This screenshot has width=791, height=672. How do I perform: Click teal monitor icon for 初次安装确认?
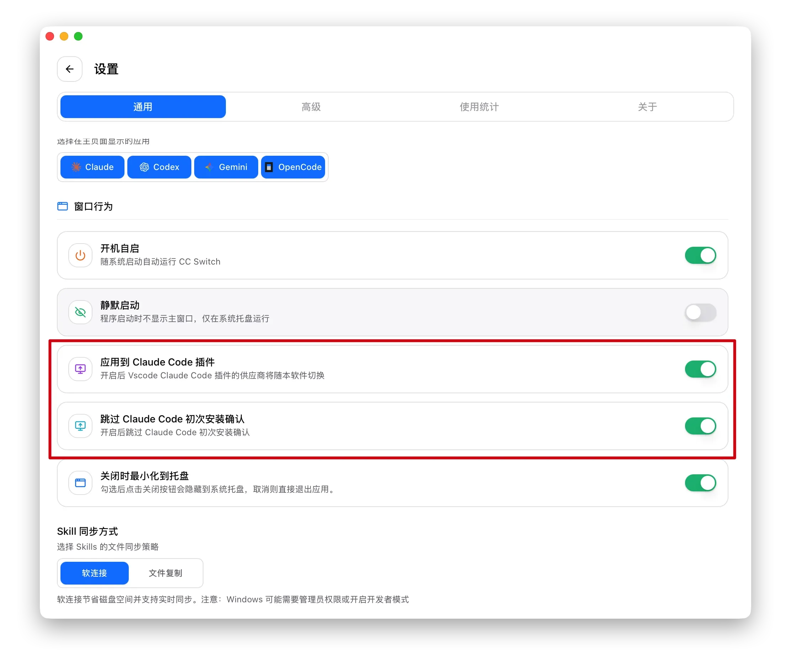click(80, 426)
